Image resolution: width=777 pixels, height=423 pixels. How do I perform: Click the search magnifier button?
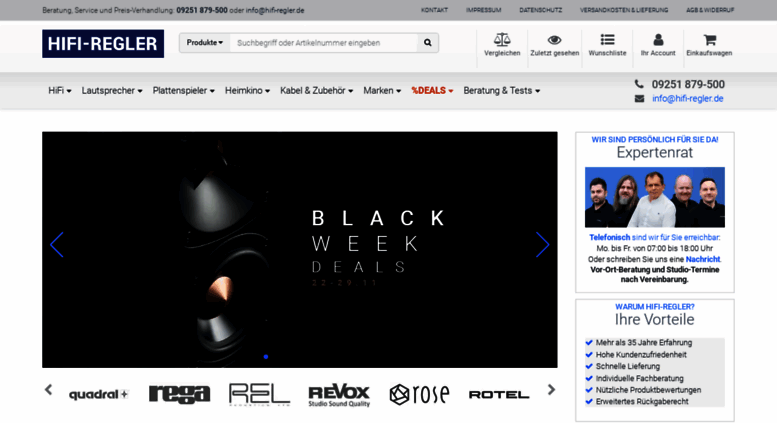[x=428, y=43]
